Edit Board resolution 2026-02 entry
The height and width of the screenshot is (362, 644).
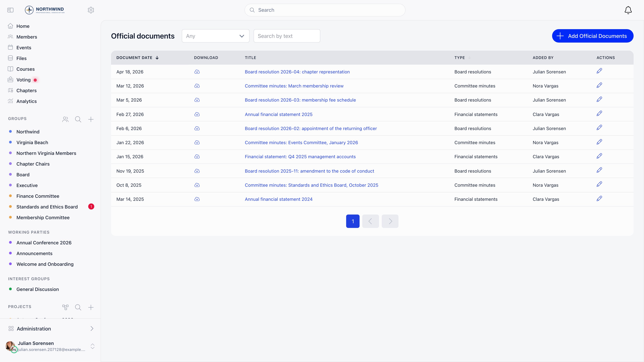pyautogui.click(x=599, y=128)
